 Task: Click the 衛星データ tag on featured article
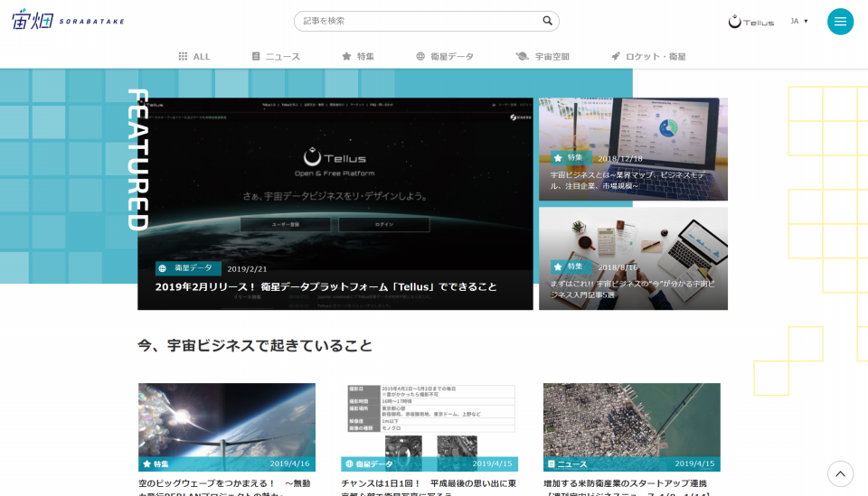[187, 268]
